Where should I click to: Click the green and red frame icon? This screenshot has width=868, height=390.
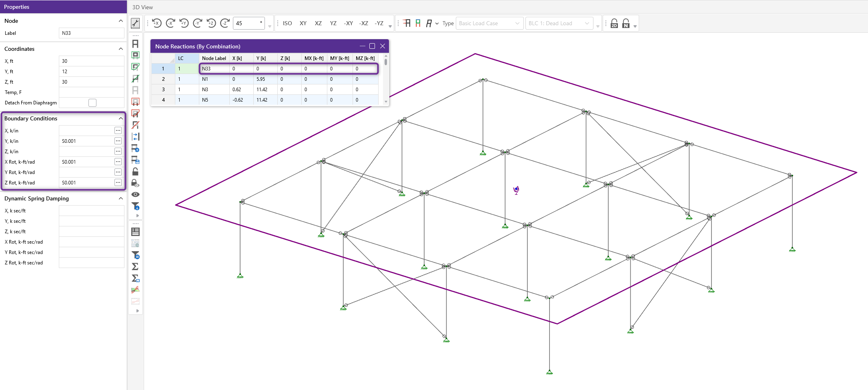pos(418,23)
